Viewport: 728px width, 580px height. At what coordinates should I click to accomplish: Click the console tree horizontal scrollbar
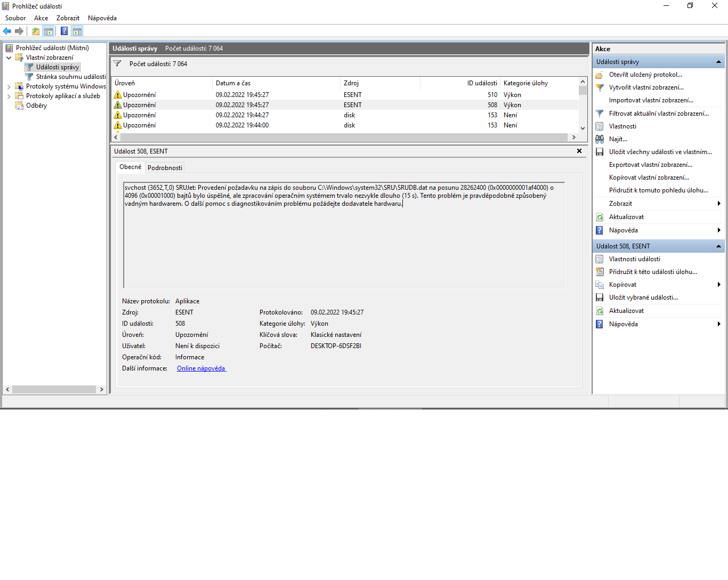pos(54,390)
